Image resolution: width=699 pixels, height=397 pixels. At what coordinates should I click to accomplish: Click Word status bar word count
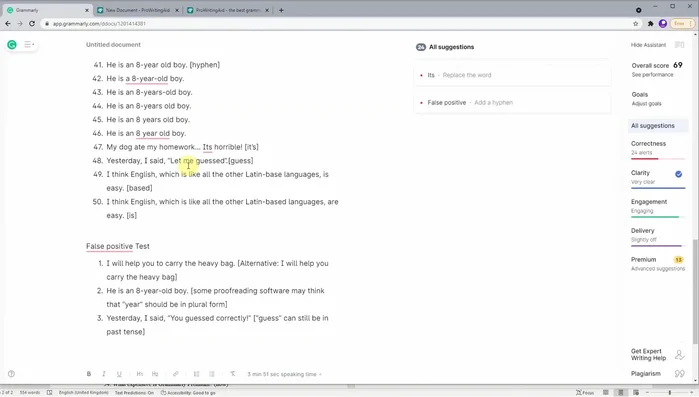(29, 393)
